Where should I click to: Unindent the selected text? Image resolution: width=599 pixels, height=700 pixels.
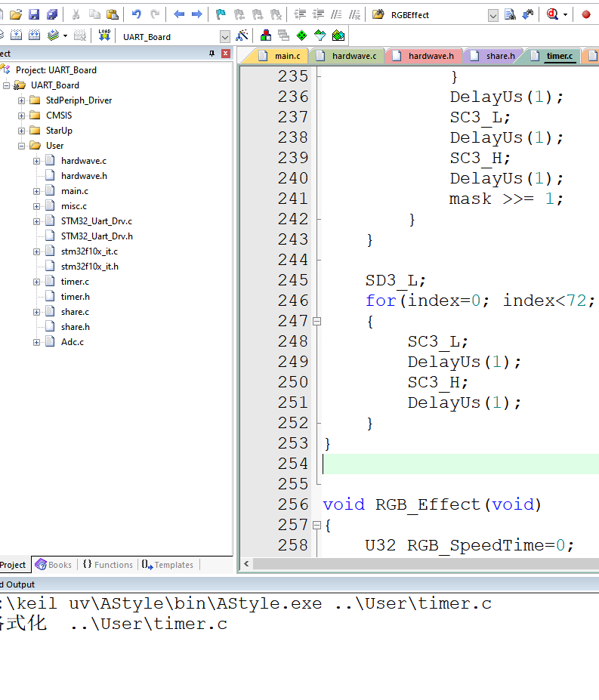click(318, 15)
